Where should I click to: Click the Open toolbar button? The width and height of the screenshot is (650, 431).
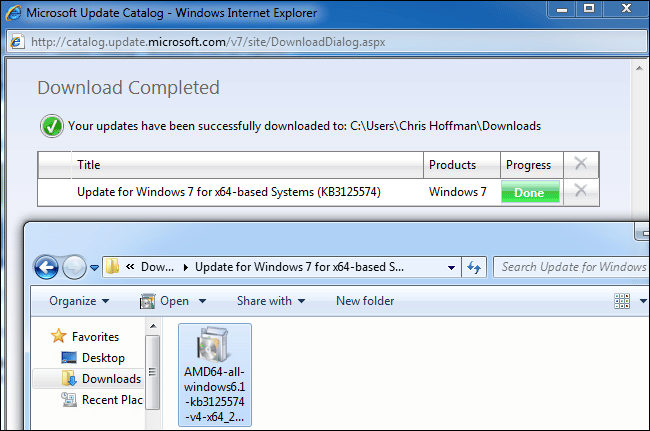173,301
